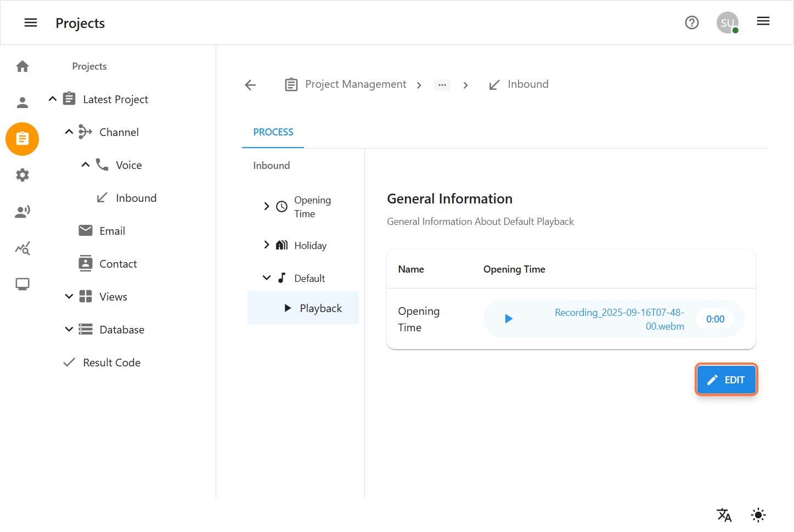The image size is (794, 532).
Task: Toggle the top-left hamburger menu
Action: (x=31, y=22)
